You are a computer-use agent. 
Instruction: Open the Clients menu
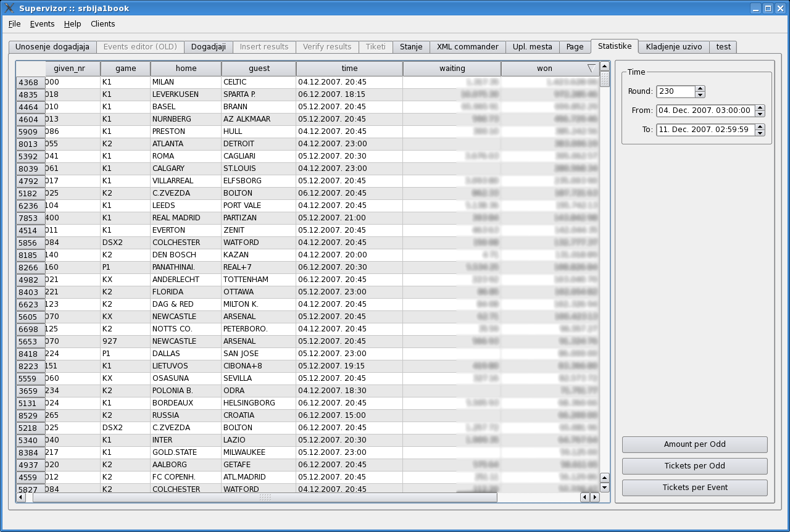coord(102,24)
